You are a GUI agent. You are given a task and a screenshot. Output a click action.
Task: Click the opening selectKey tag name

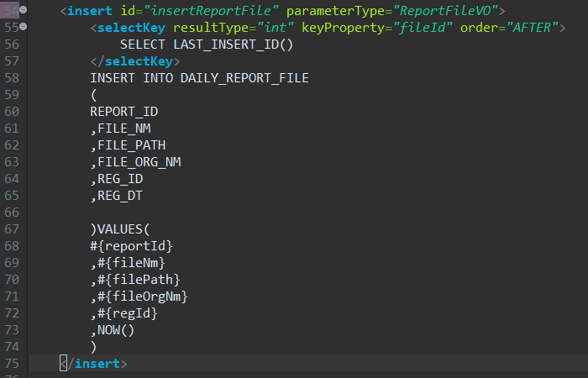tap(131, 28)
